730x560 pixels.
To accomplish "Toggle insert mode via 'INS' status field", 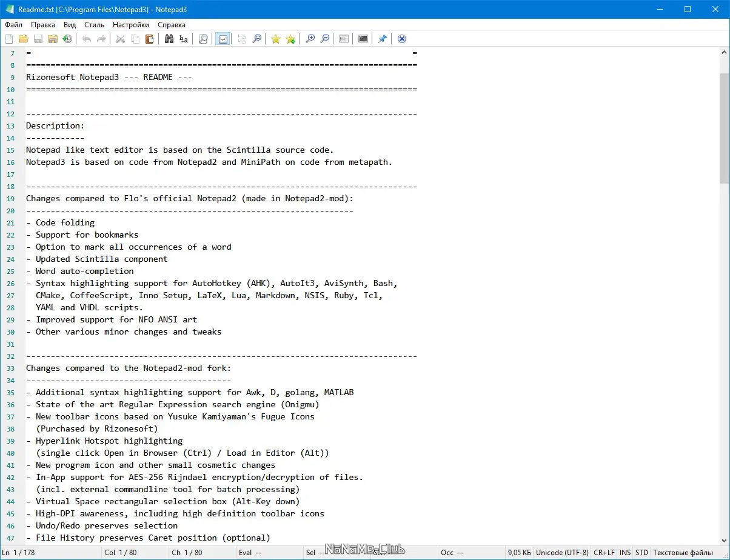I will [625, 552].
